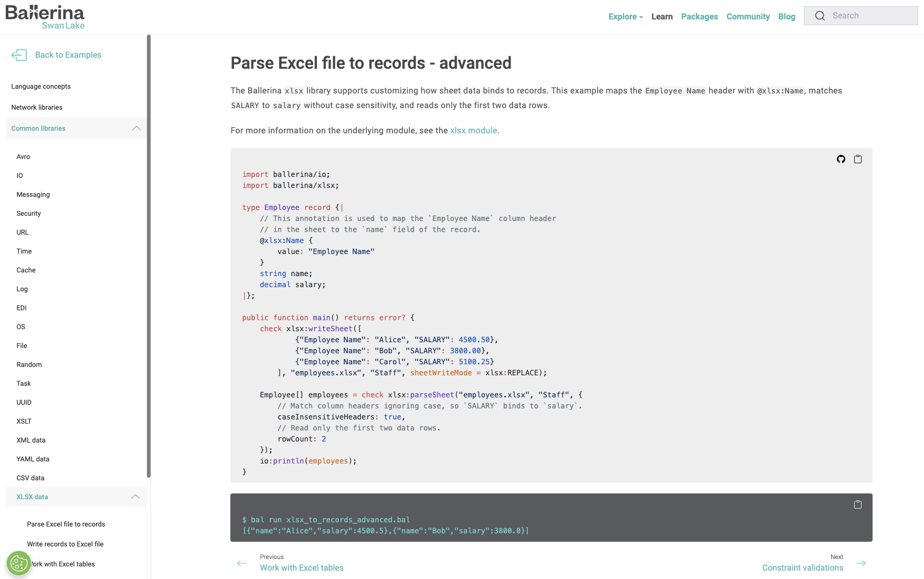This screenshot has height=579, width=924.
Task: Click the sidebar vertical scrollbar
Action: (x=149, y=256)
